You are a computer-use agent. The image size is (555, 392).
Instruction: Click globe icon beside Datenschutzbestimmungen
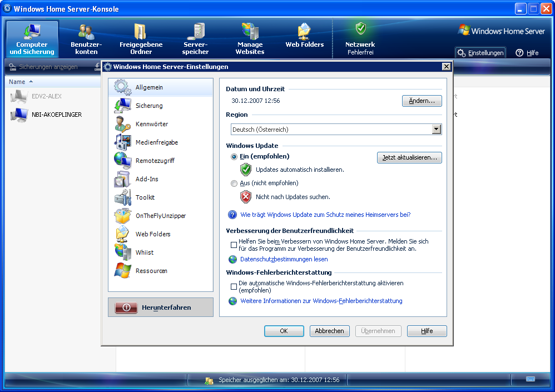pyautogui.click(x=232, y=259)
